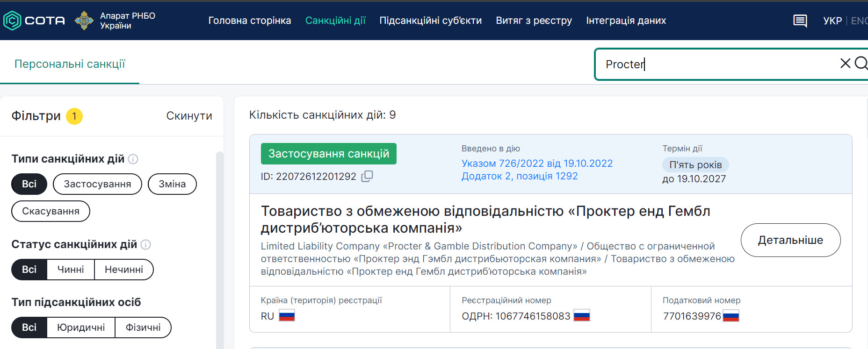
Task: Open the feedback message icon in header
Action: point(800,21)
